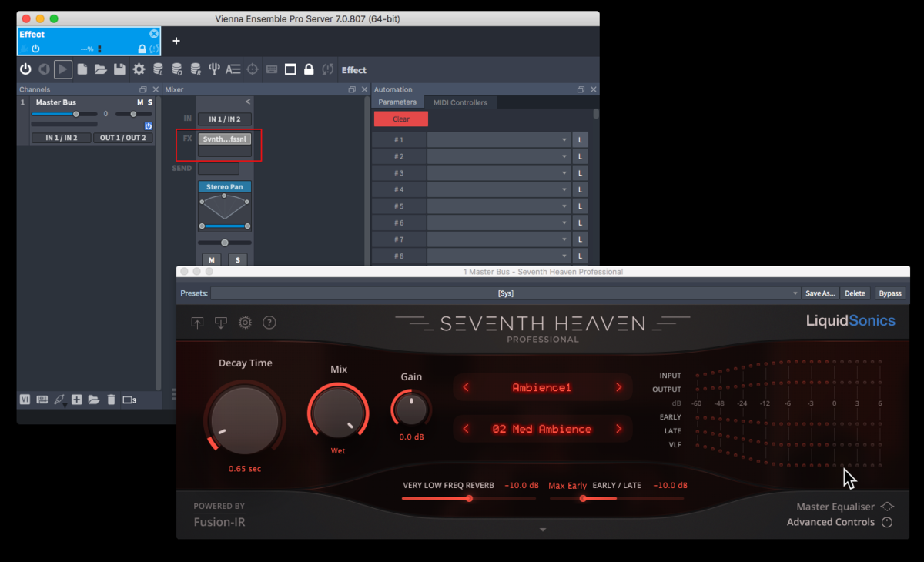Expand the Master Equaliser section
The width and height of the screenshot is (924, 562).
(845, 507)
